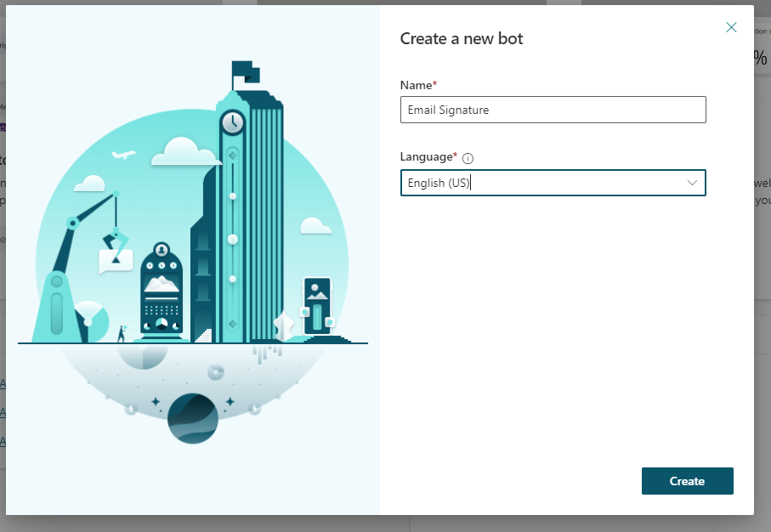Viewport: 771px width, 532px height.
Task: Click the Create a new bot heading
Action: click(x=462, y=38)
